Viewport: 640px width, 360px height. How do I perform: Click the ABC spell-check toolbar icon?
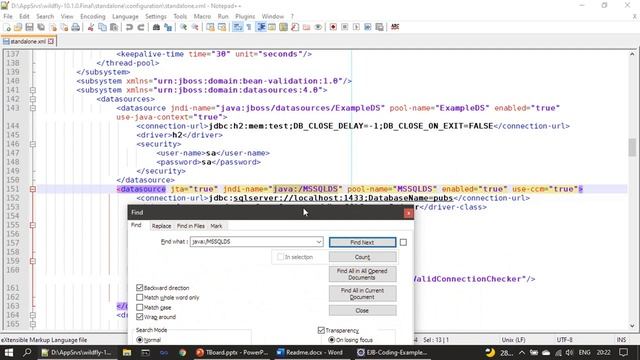click(395, 27)
